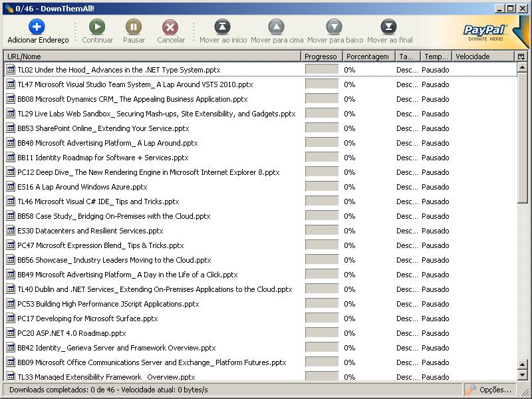Click the Adicionar Endereço plus icon
This screenshot has width=532, height=399.
pos(37,27)
